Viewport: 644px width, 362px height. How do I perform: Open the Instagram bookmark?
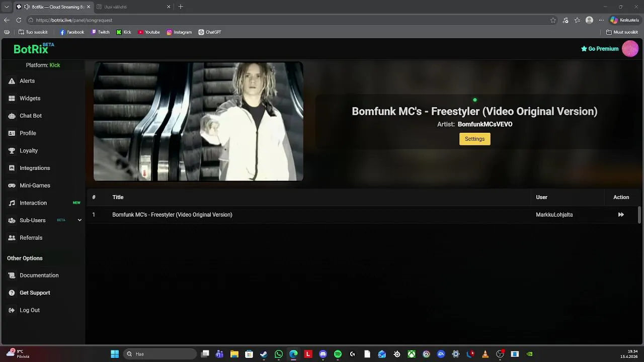(179, 32)
